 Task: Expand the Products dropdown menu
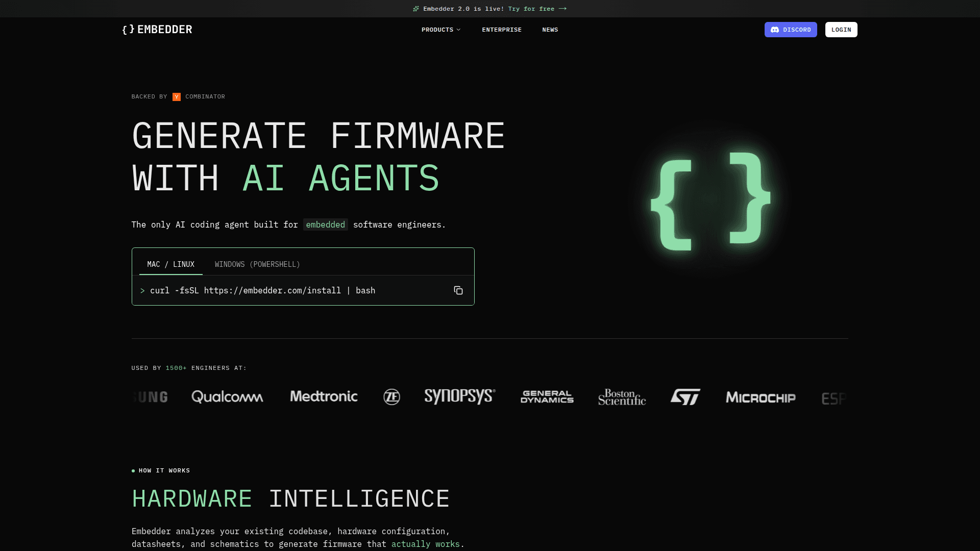(x=441, y=30)
